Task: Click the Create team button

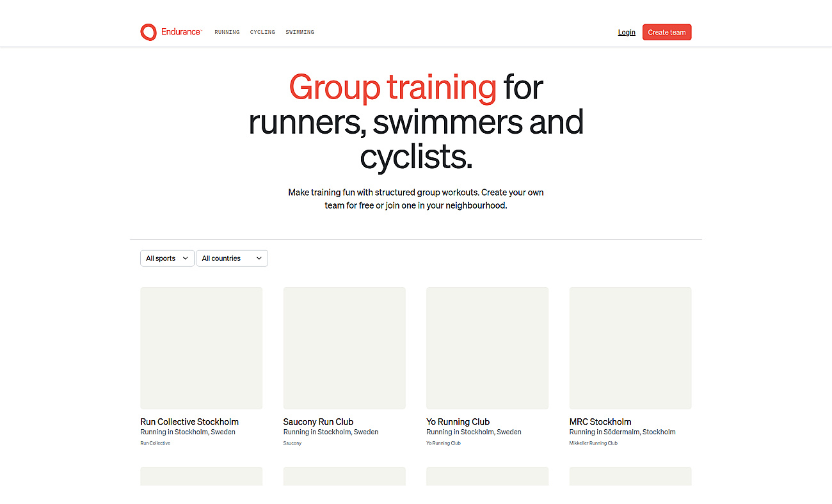Action: 667,32
